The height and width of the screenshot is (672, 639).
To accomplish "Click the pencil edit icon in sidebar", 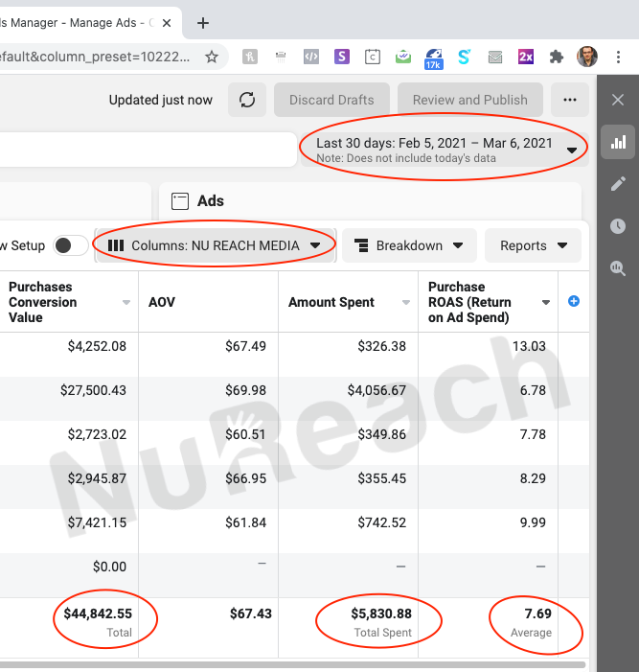I will [618, 184].
